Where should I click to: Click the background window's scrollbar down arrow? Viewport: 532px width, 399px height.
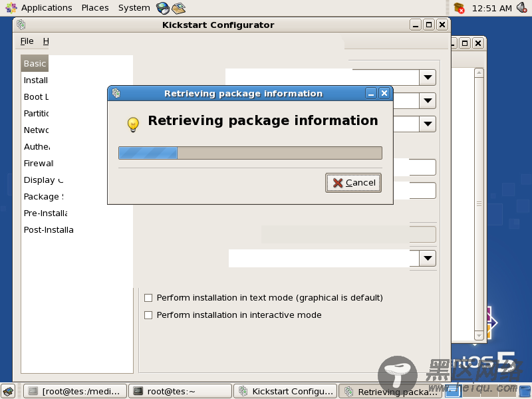(x=479, y=336)
